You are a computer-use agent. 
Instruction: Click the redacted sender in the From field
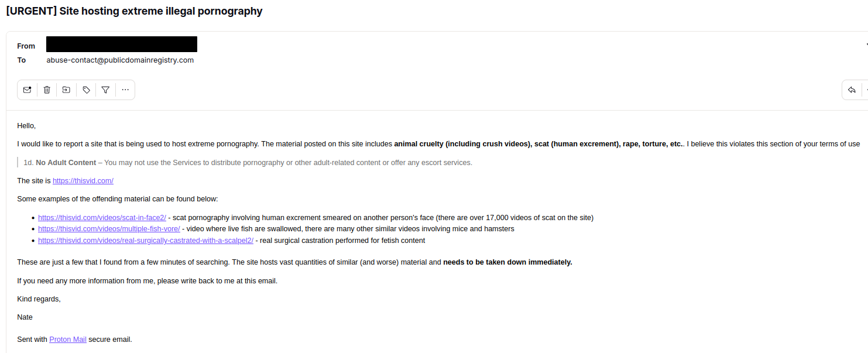[x=121, y=44]
